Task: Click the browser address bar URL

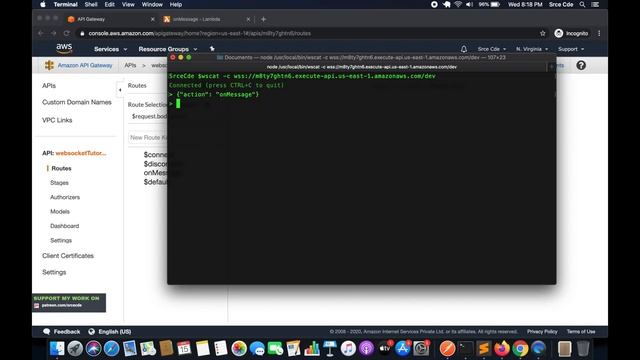Action: (200, 33)
